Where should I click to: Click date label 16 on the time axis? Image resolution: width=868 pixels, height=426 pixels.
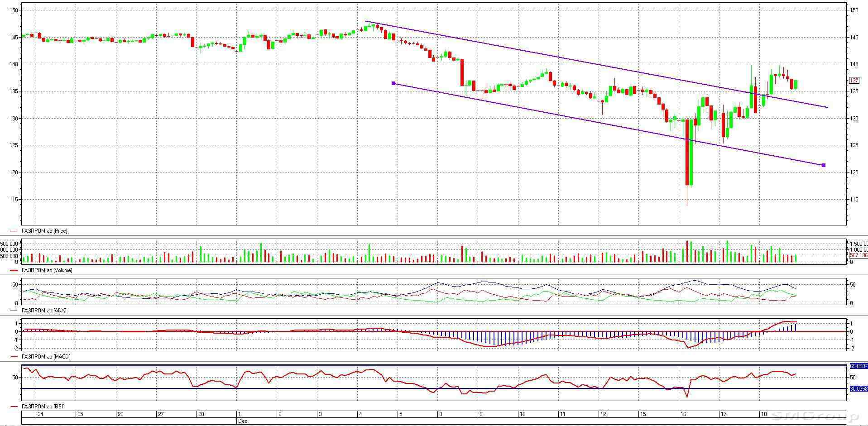coord(683,414)
